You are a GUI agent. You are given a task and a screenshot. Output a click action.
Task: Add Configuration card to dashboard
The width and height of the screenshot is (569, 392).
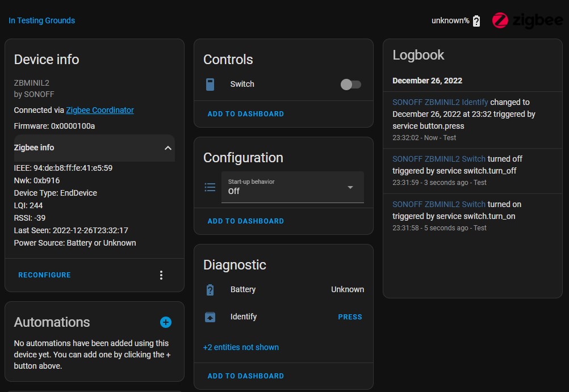coord(246,221)
